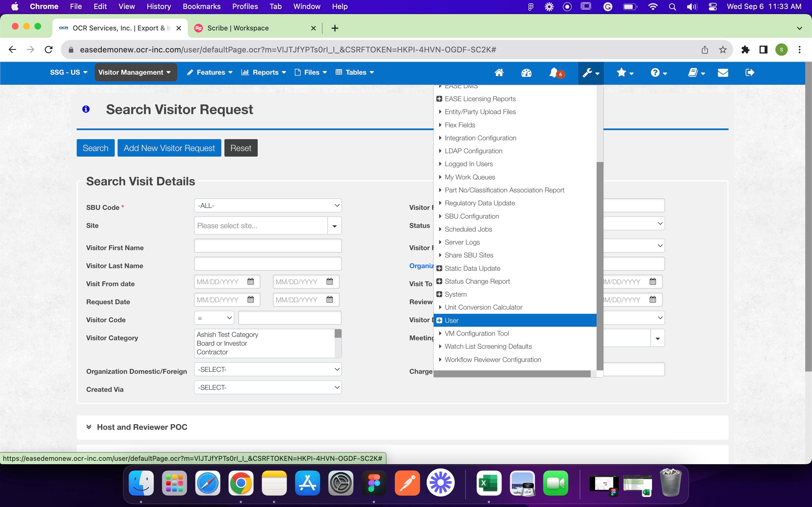Expand the System tree node
Viewport: 812px width, 507px height.
(439, 294)
